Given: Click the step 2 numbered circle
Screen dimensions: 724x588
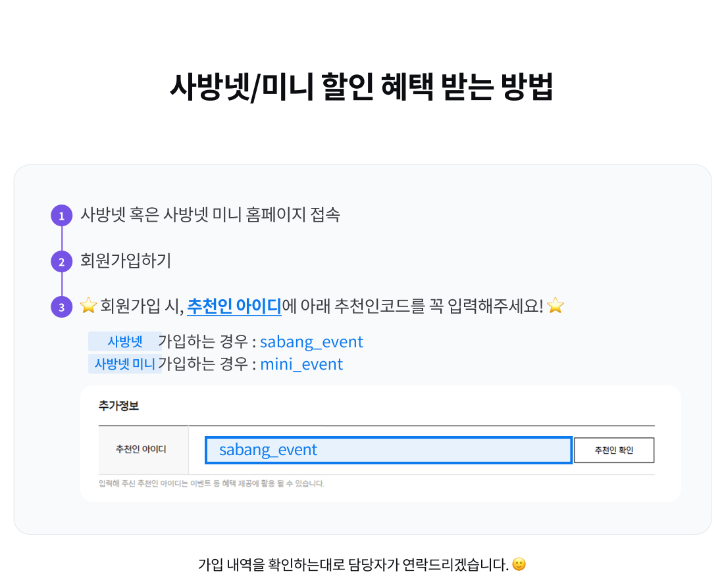Looking at the screenshot, I should pyautogui.click(x=61, y=262).
